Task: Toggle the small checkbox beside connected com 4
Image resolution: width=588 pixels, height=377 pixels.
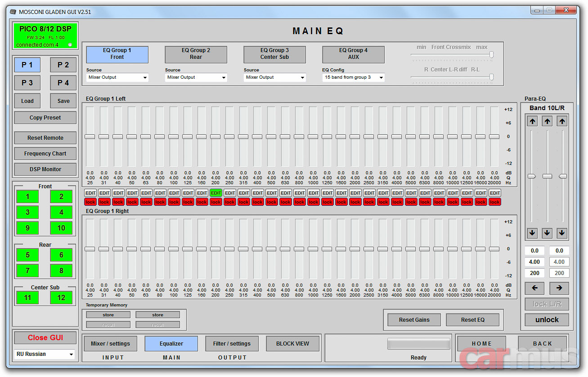Action: tap(70, 44)
